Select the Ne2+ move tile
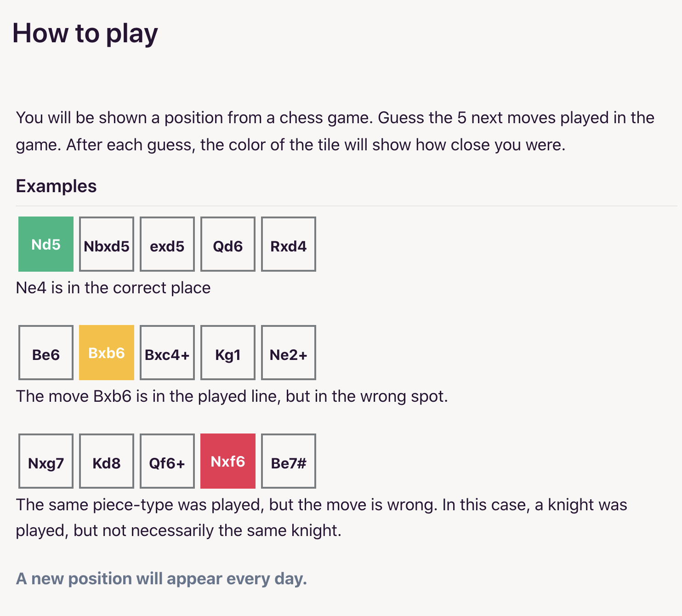 (289, 353)
